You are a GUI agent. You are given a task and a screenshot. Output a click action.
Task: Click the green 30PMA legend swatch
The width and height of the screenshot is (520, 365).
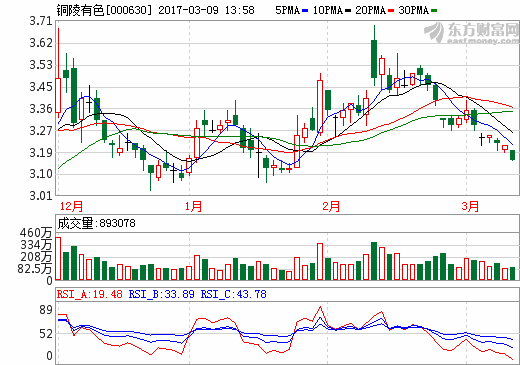[434, 11]
